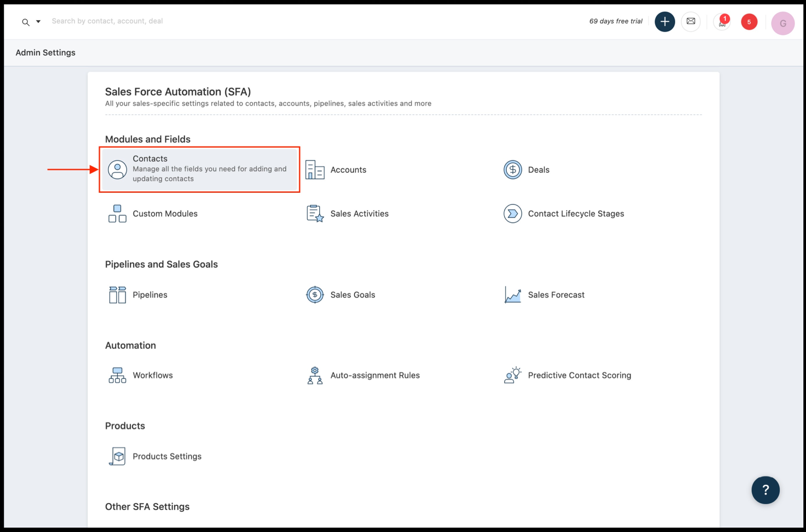Open Auto-assignment Rules
Image resolution: width=806 pixels, height=532 pixels.
(x=375, y=375)
